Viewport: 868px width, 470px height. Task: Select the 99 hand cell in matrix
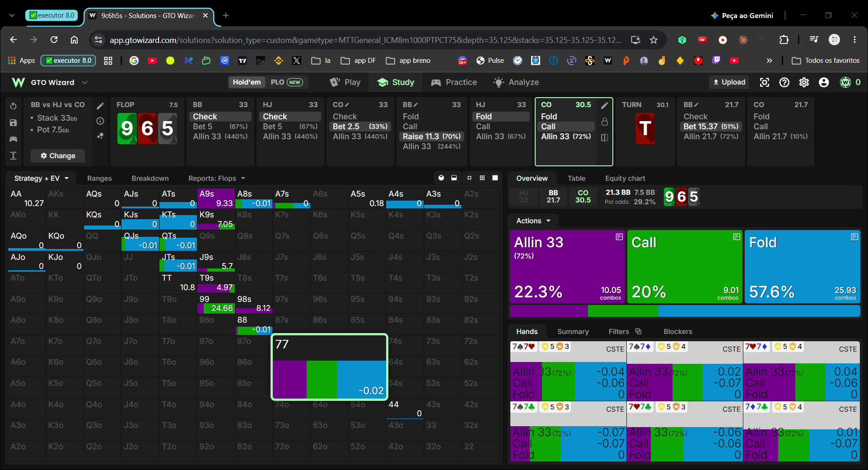216,303
